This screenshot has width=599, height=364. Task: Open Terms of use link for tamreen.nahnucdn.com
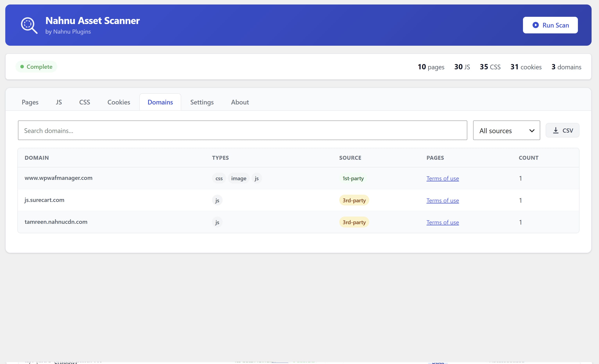click(x=442, y=222)
